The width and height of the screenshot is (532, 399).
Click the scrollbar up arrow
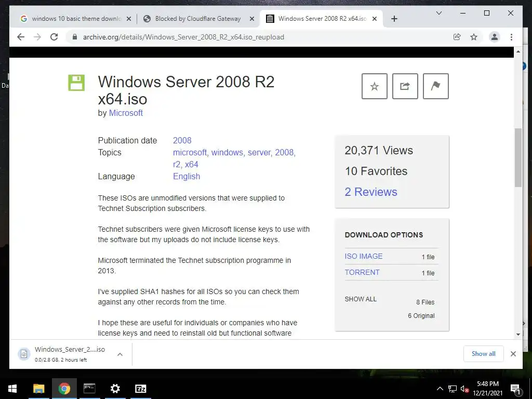[x=518, y=51]
